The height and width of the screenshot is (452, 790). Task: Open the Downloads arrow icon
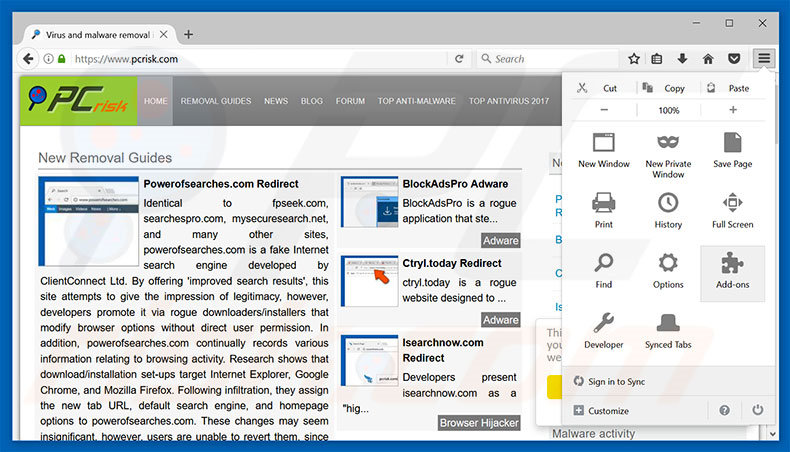pyautogui.click(x=682, y=59)
